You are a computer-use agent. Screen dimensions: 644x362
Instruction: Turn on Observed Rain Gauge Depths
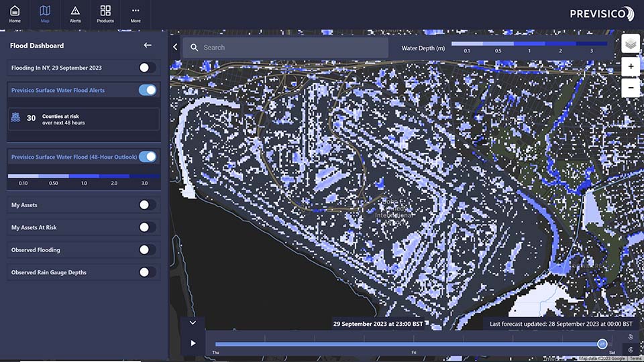pyautogui.click(x=147, y=272)
